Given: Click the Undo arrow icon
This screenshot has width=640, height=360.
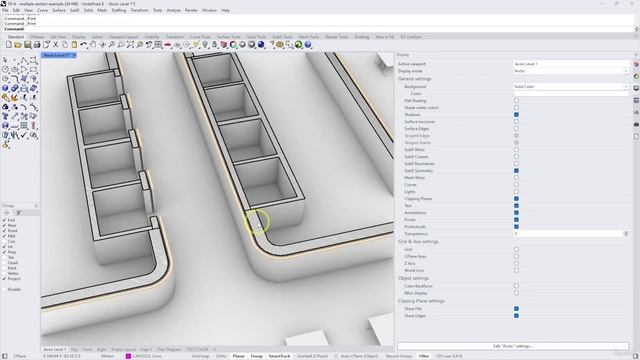Looking at the screenshot, I should pyautogui.click(x=83, y=44).
